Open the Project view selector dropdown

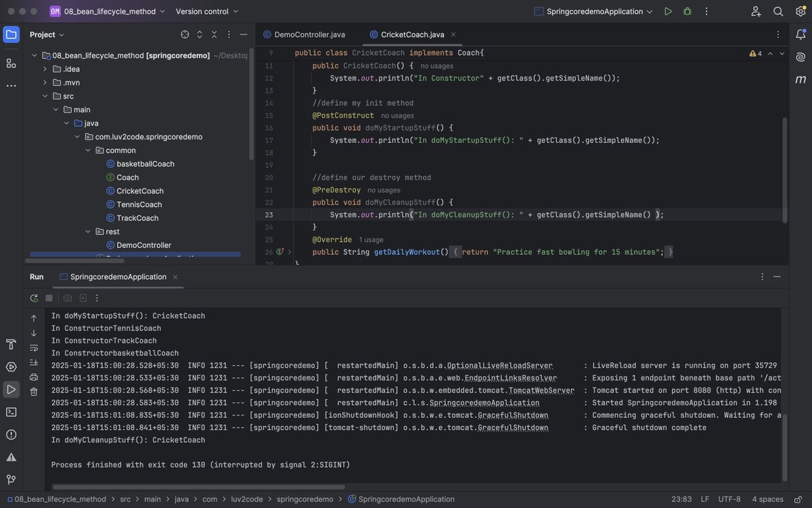[47, 35]
